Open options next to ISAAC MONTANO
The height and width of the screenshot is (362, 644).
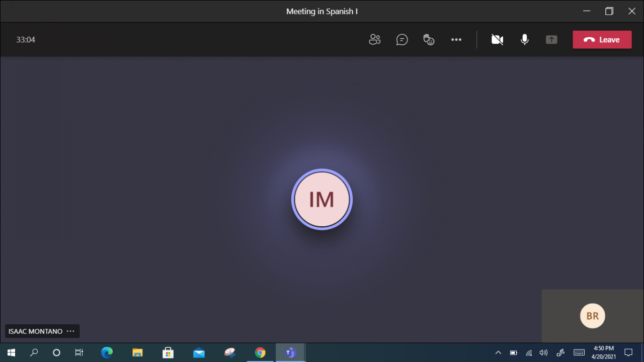pyautogui.click(x=70, y=331)
